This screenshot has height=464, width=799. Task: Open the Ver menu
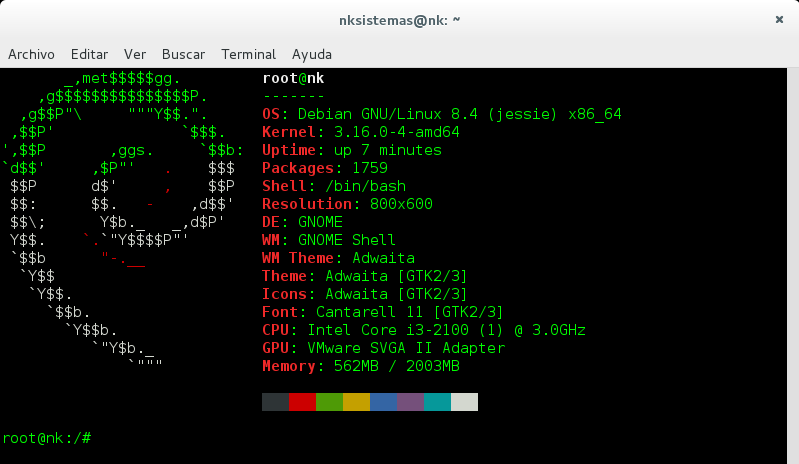point(135,54)
